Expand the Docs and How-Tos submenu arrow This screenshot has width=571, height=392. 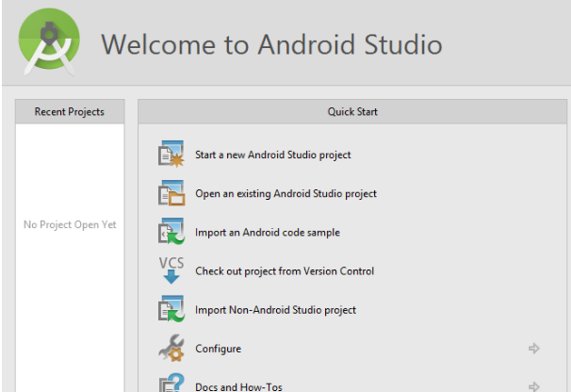pos(534,386)
